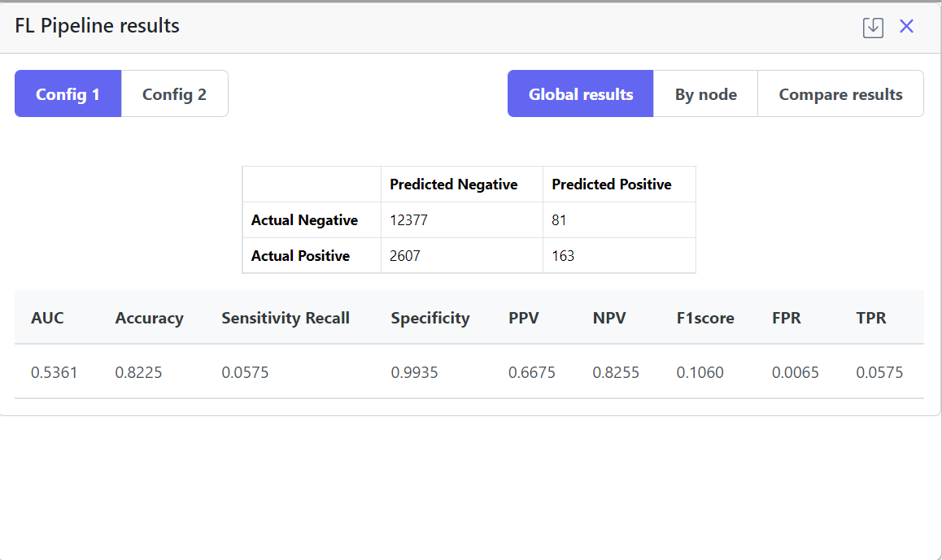Select the PPV value 0.6675
This screenshot has height=560, width=942.
coord(532,373)
